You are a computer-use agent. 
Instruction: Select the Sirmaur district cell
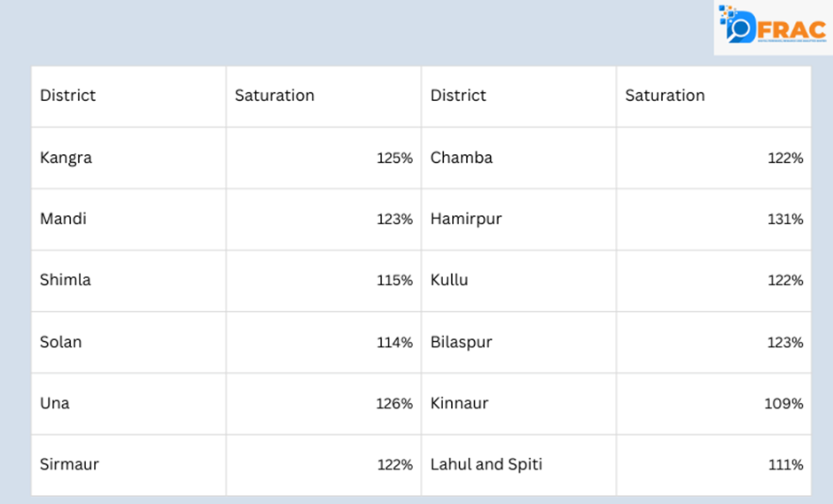(x=69, y=464)
